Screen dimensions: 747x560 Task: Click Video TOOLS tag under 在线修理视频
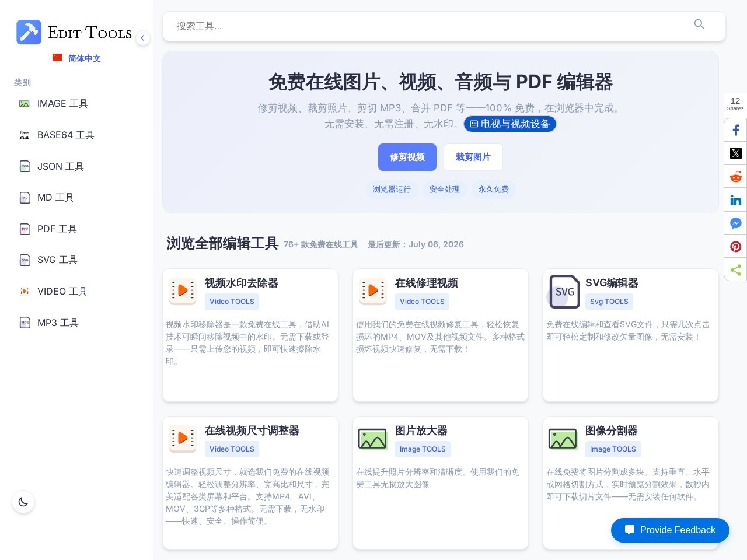pyautogui.click(x=422, y=302)
